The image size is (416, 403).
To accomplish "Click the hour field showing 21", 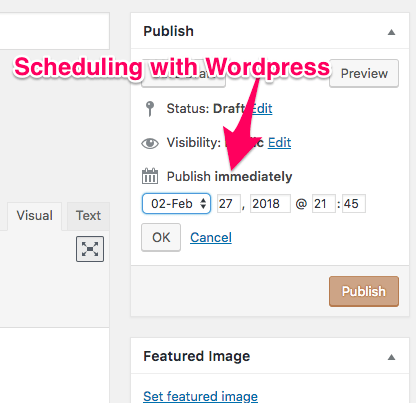I will pyautogui.click(x=324, y=203).
